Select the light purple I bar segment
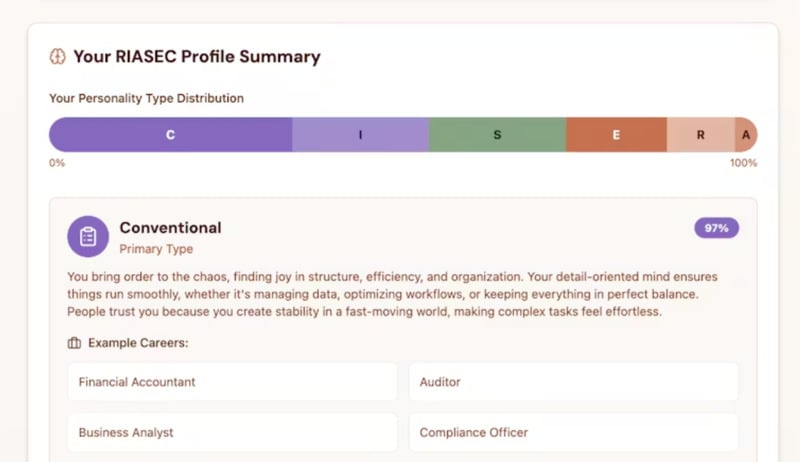Image resolution: width=800 pixels, height=462 pixels. point(360,135)
